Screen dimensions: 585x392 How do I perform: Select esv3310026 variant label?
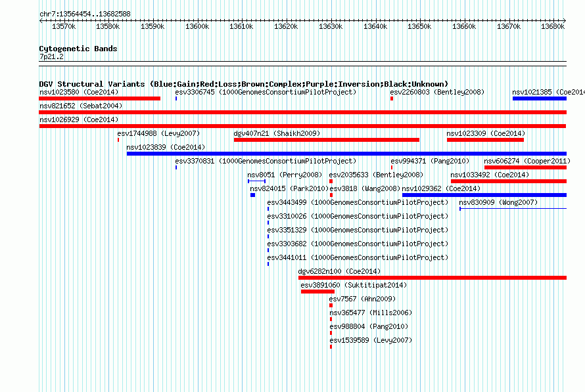pos(358,216)
